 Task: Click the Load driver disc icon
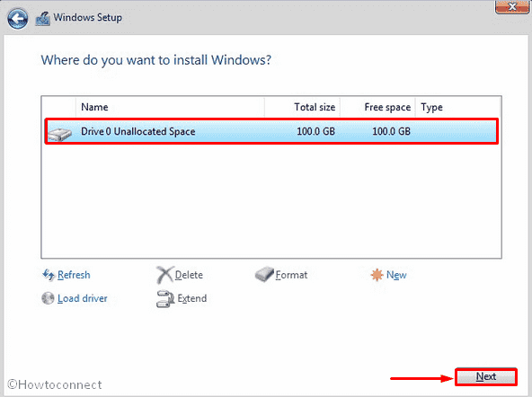pos(48,298)
